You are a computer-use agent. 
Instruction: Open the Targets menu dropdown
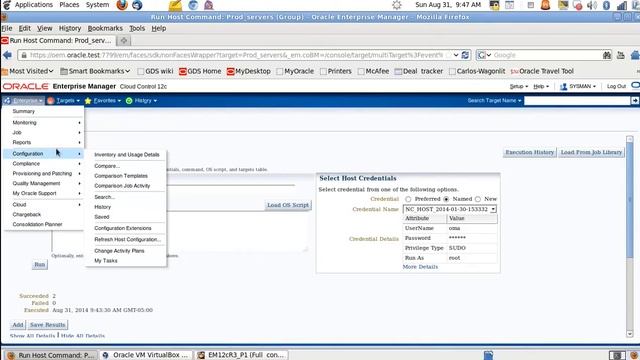coord(64,100)
